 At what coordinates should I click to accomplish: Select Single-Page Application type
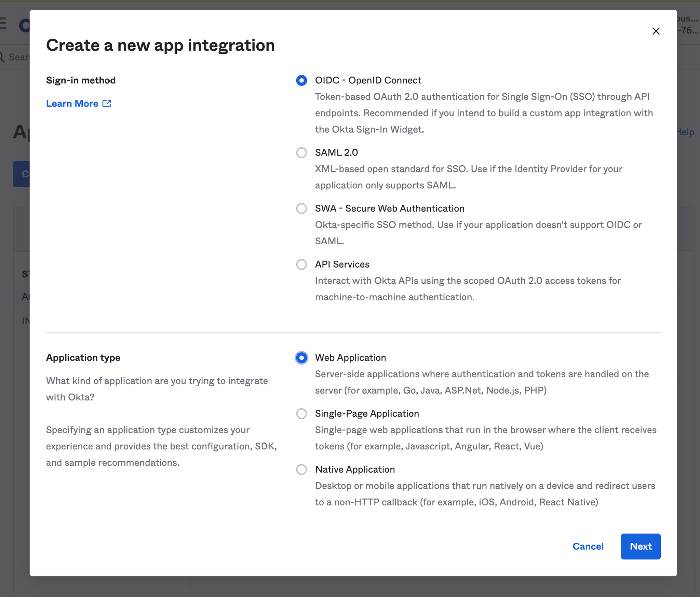[x=301, y=414]
